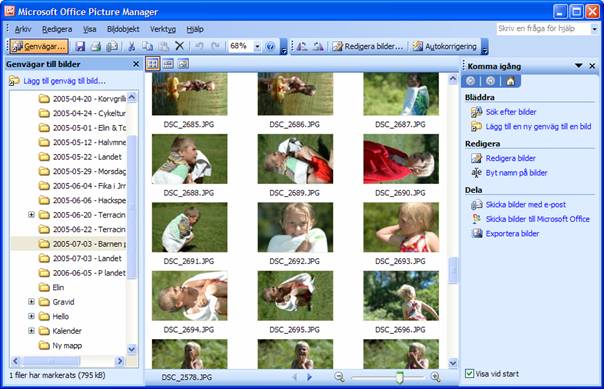Viewport: 604px width, 389px height.
Task: Click the Delete X icon in the toolbar
Action: tap(179, 46)
